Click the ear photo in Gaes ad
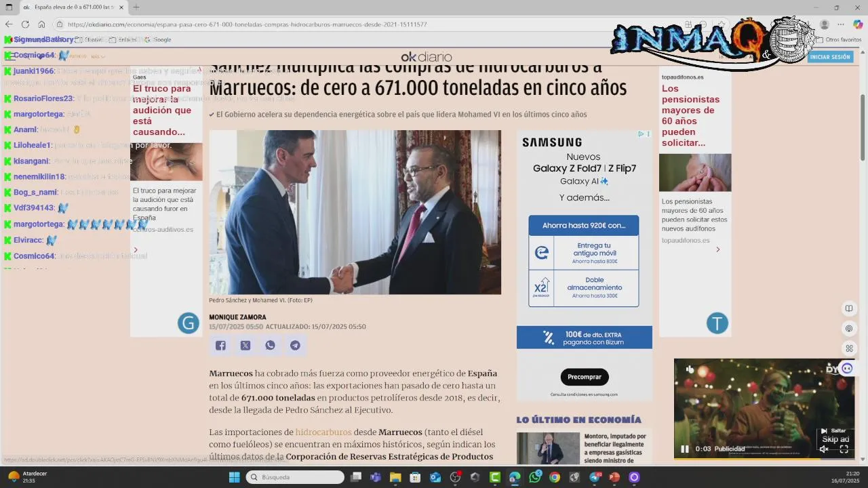 166,161
